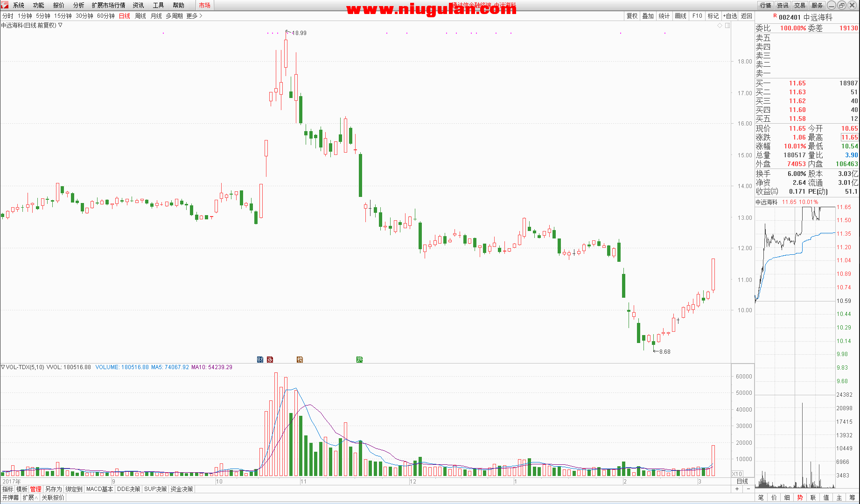Click the 行情 quotes button
Image resolution: width=860 pixels, height=504 pixels.
tap(765, 5)
